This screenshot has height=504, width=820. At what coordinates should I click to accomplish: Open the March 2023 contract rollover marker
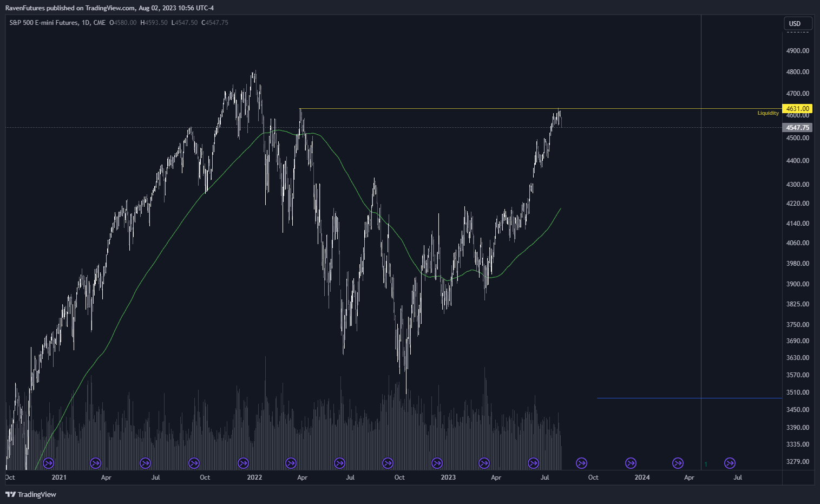[484, 463]
